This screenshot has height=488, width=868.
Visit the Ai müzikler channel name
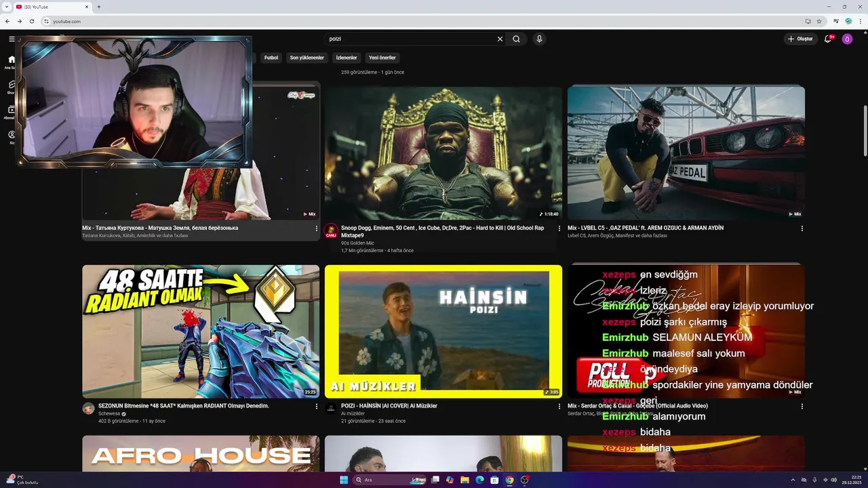(x=353, y=413)
